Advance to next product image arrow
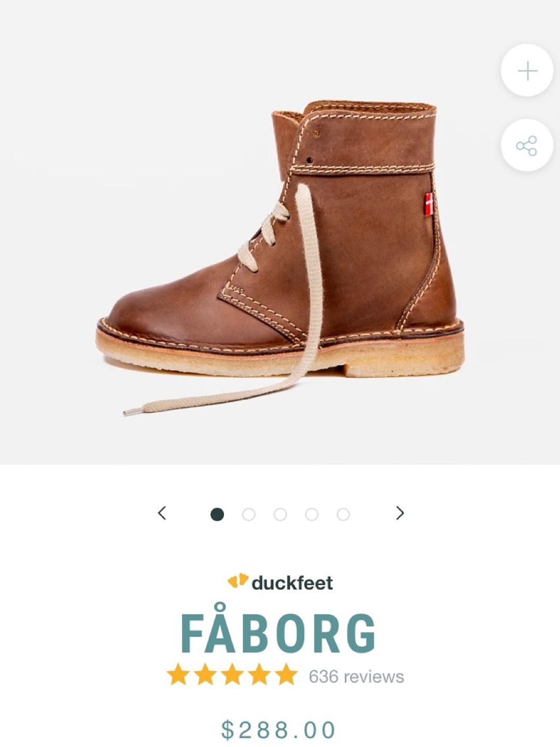Screen dimensions: 560x747 400,513
